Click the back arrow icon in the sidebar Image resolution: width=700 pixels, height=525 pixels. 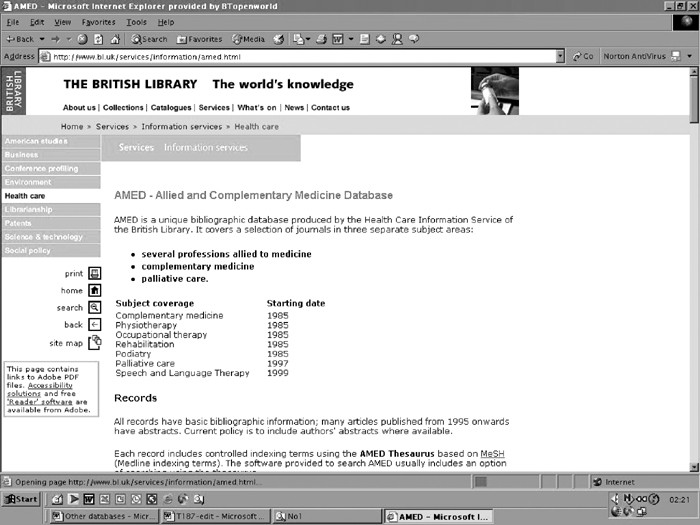(x=94, y=325)
